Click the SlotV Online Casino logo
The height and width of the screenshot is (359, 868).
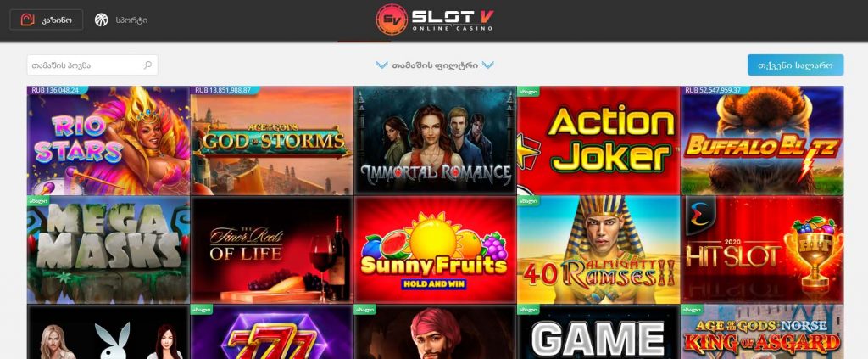435,20
